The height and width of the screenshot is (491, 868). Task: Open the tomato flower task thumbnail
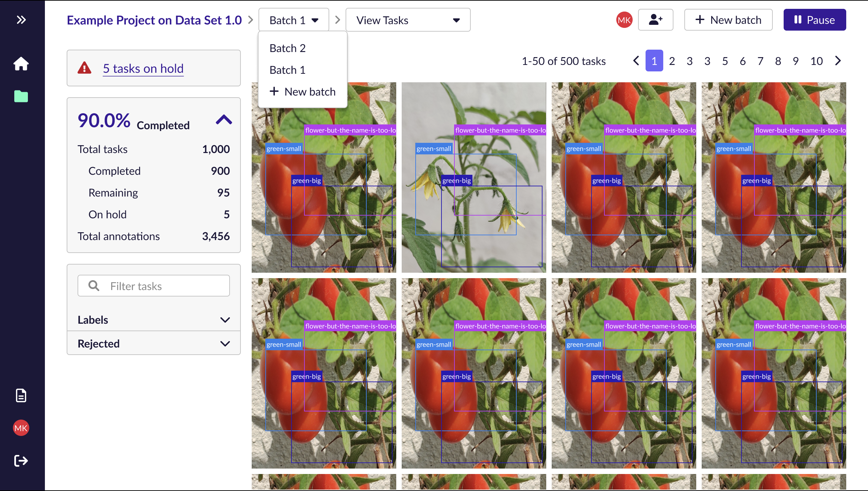[x=474, y=177]
